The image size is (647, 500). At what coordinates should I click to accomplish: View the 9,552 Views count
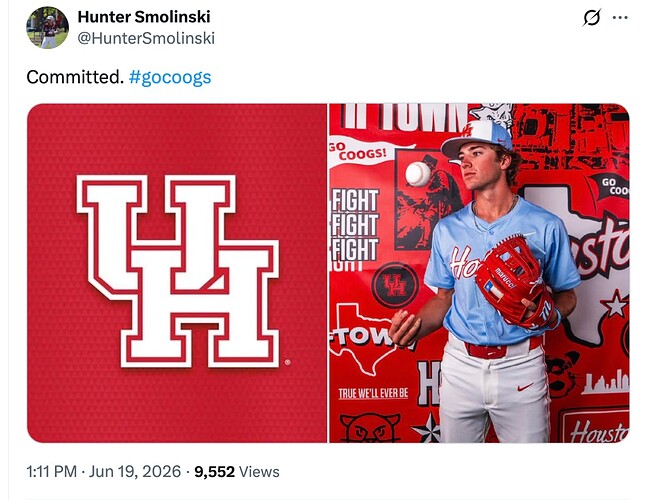pyautogui.click(x=237, y=472)
